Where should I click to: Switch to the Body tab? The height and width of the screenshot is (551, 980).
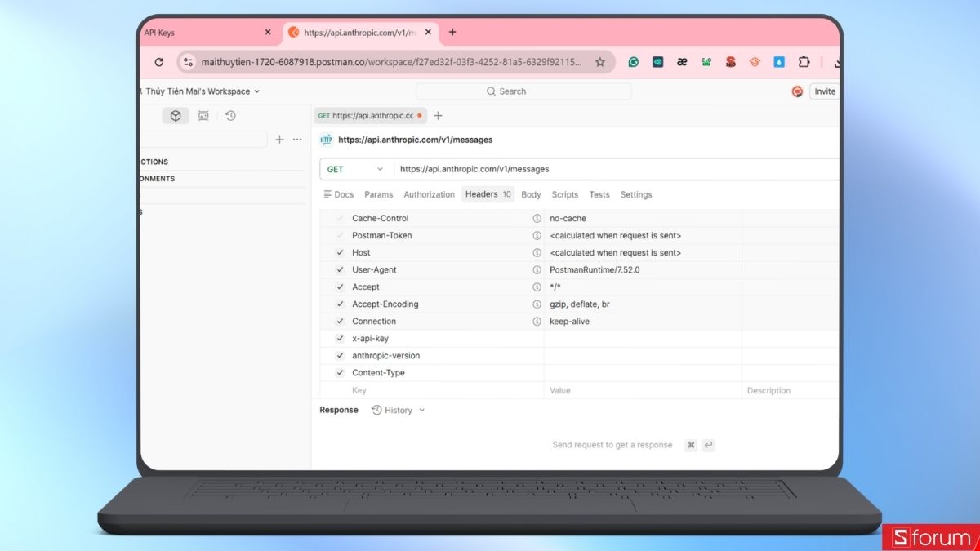[531, 194]
